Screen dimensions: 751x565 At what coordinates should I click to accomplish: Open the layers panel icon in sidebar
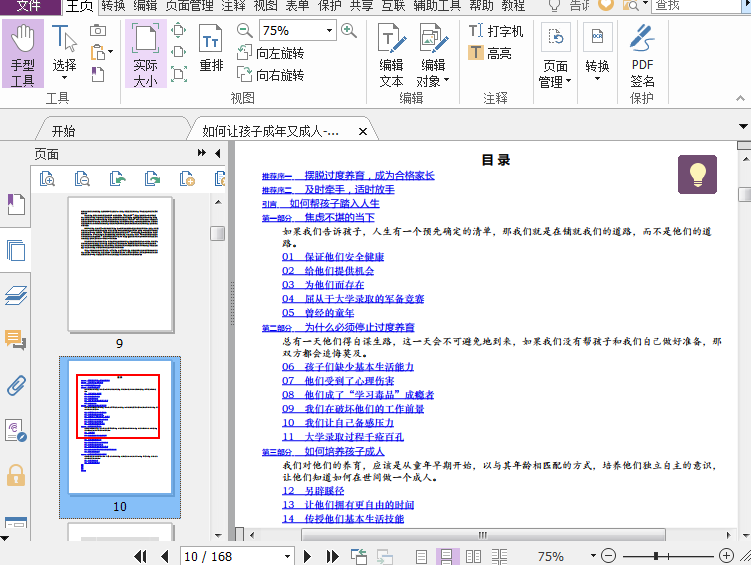[x=16, y=295]
